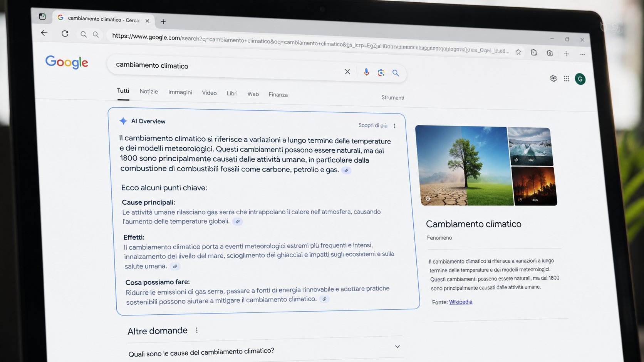644x362 pixels.
Task: Switch to the Video tab
Action: (x=209, y=93)
